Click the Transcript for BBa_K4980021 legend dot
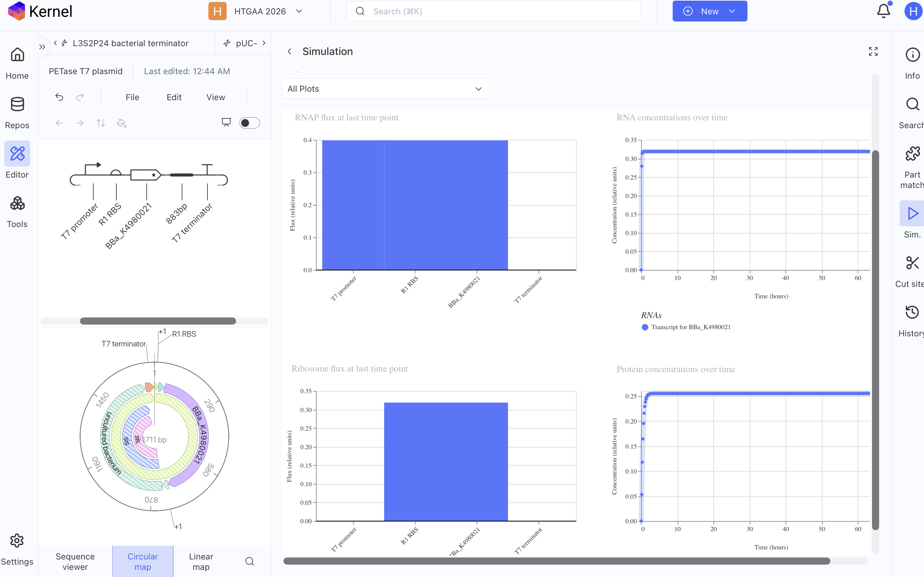924x577 pixels. pos(645,327)
